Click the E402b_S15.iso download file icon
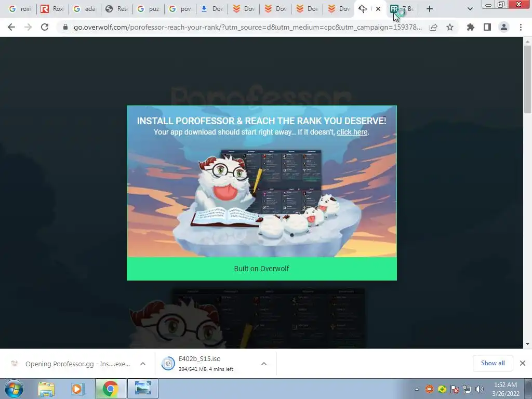 tap(168, 364)
